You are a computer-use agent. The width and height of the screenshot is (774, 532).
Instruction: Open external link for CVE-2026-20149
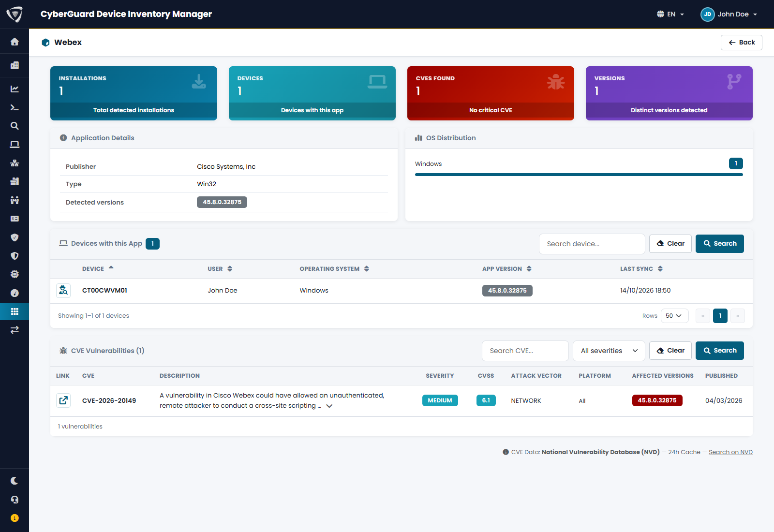[x=63, y=400]
